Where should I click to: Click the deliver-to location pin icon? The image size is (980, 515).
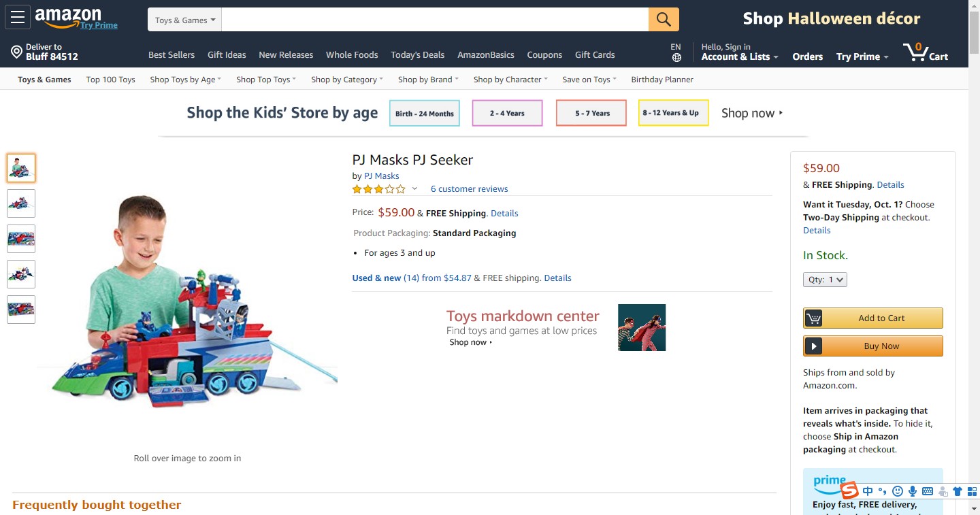click(17, 52)
